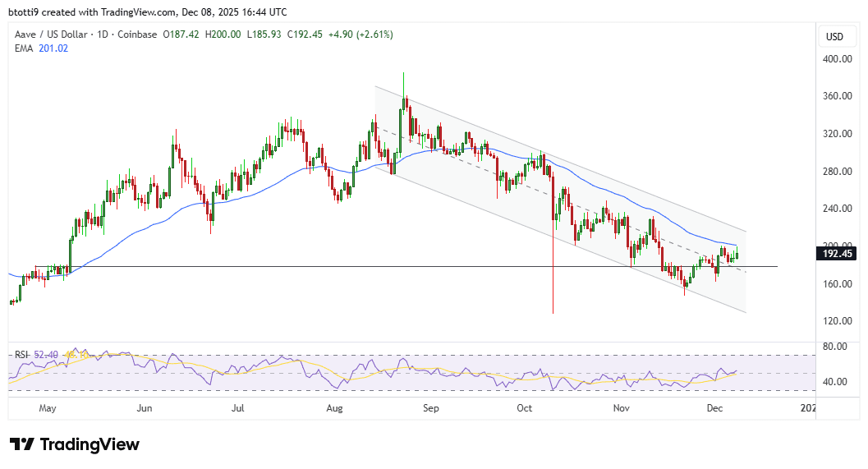Click the RSI 80.00 scale label
Viewport: 868px width, 469px height.
coord(835,346)
